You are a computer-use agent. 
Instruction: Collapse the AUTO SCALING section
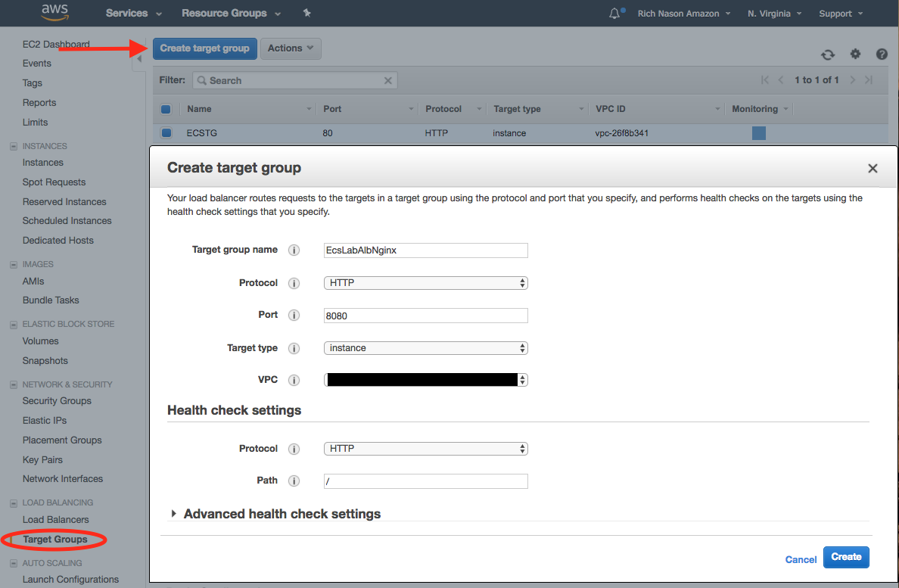coord(13,563)
